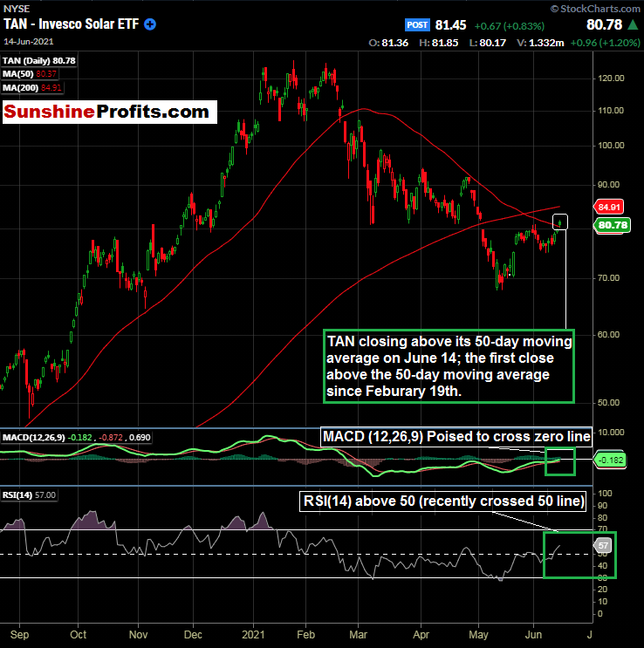Viewport: 644px width, 648px height.
Task: Click the Feb label on time axis
Action: click(x=305, y=634)
